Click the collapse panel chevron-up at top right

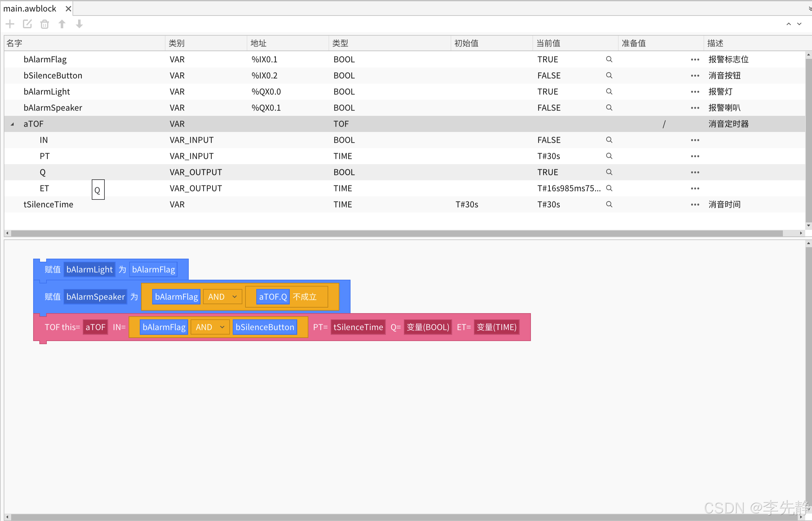[x=788, y=24]
